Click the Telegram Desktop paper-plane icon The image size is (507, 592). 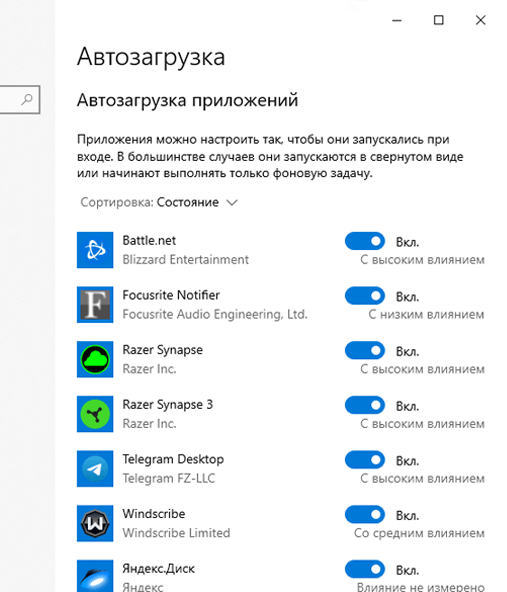(95, 469)
